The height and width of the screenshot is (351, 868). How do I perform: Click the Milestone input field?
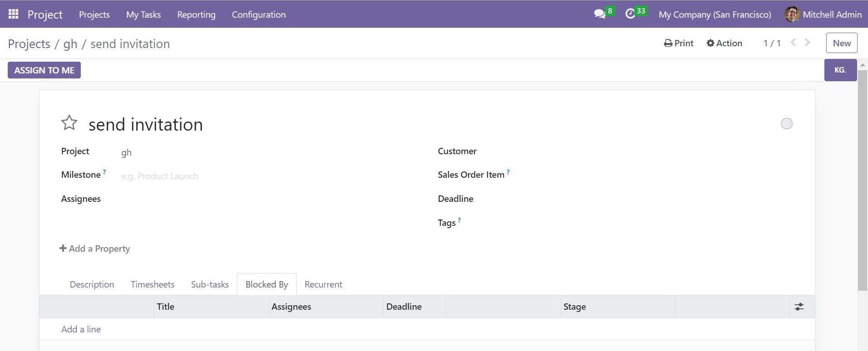click(x=227, y=176)
